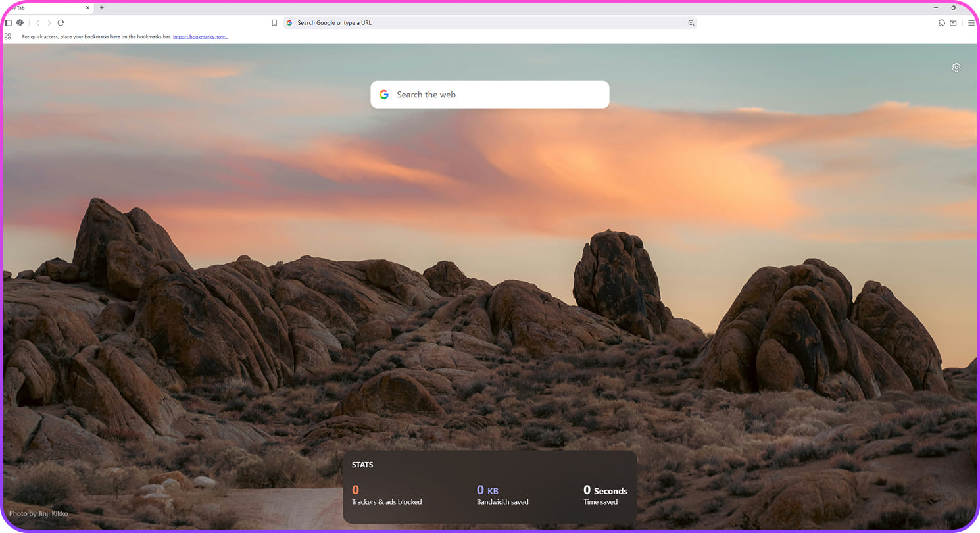980x533 pixels.
Task: Open the hamburger main menu
Action: [x=971, y=23]
